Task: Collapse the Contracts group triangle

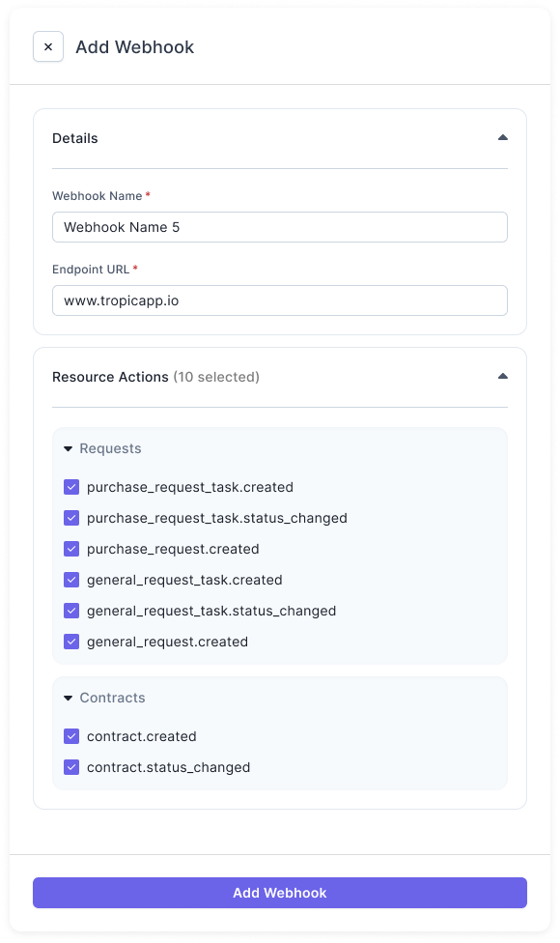Action: tap(68, 698)
